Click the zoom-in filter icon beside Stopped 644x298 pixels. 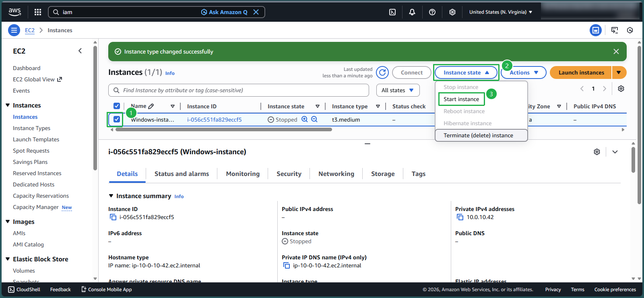305,119
